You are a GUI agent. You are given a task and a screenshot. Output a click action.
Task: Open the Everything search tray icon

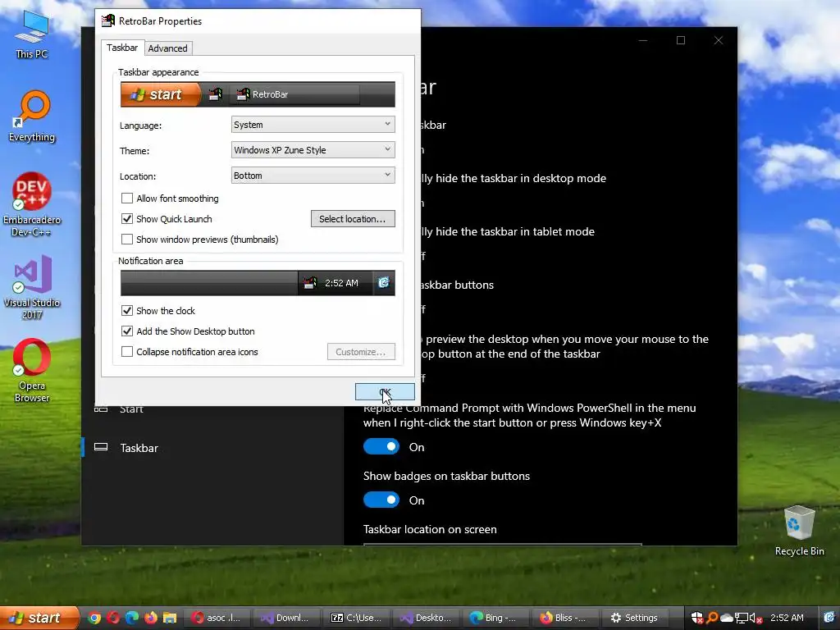pos(712,618)
